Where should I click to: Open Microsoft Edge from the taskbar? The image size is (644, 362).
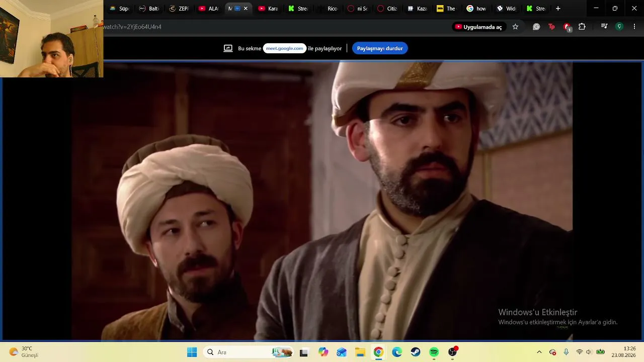[397, 352]
